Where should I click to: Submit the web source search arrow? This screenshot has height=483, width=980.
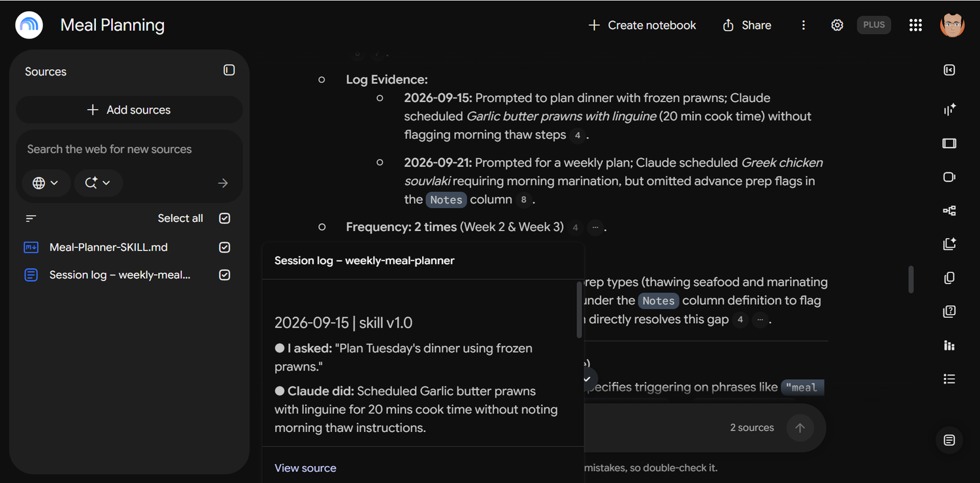[223, 183]
